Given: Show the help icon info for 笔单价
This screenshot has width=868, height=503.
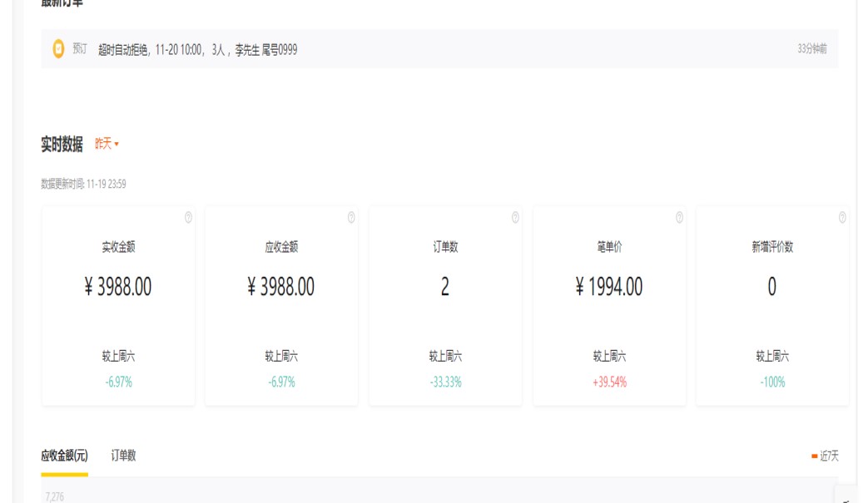Looking at the screenshot, I should coord(679,218).
